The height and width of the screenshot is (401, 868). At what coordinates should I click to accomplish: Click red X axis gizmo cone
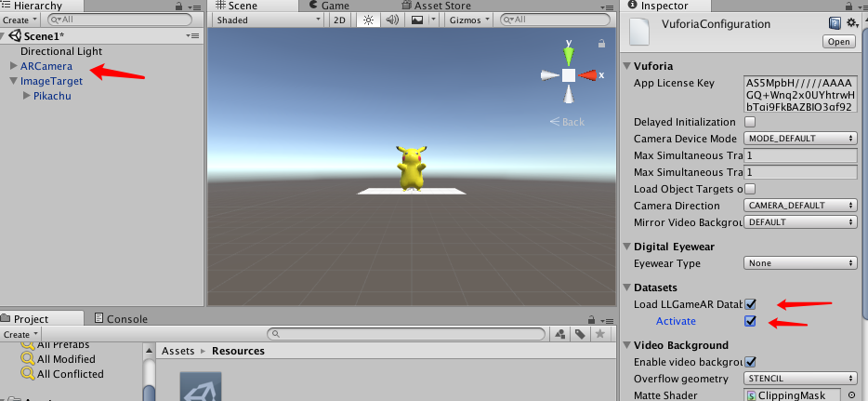click(587, 75)
